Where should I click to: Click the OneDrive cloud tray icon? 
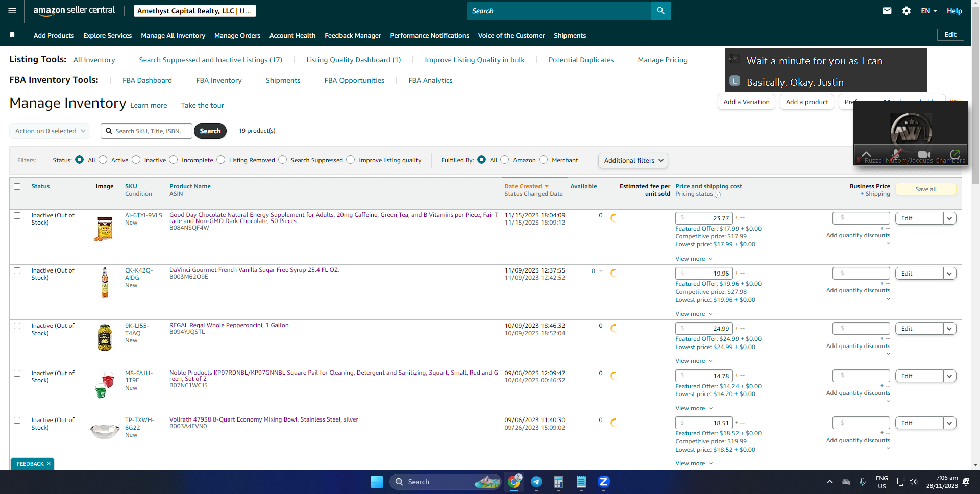point(846,482)
